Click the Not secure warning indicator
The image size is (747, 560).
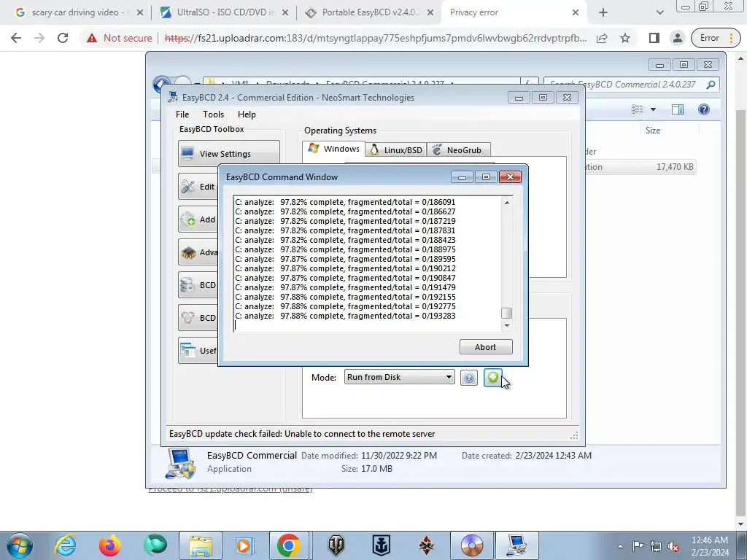coord(119,38)
